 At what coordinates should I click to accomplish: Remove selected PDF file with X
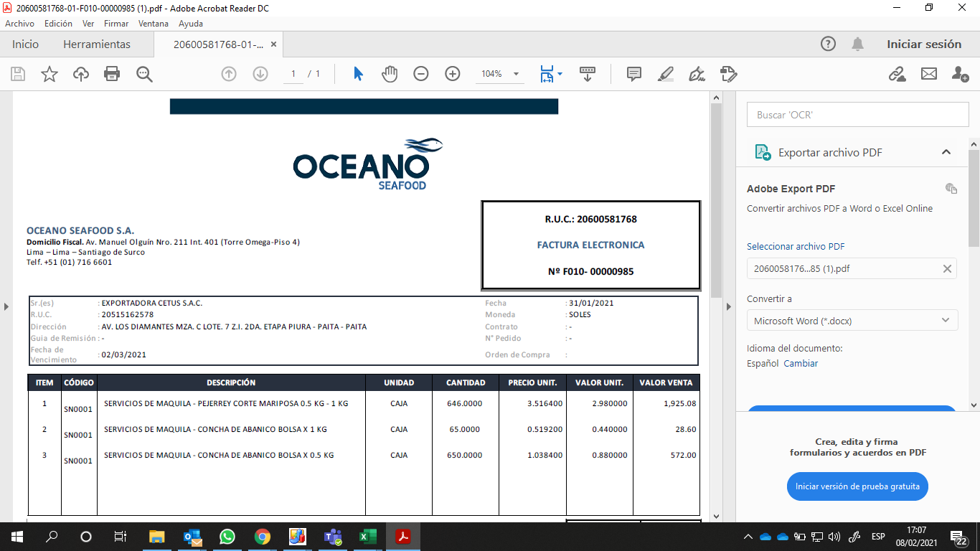pyautogui.click(x=947, y=269)
